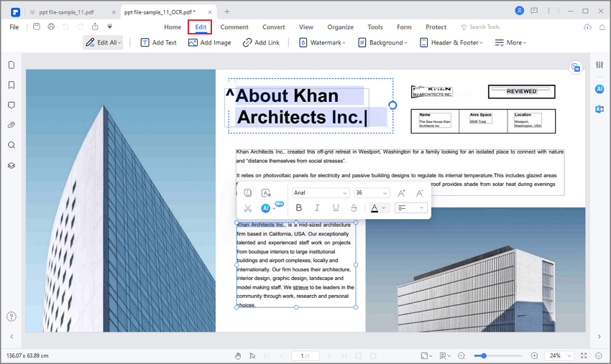Open the page thumbnails panel icon
611x364 pixels.
(x=12, y=65)
